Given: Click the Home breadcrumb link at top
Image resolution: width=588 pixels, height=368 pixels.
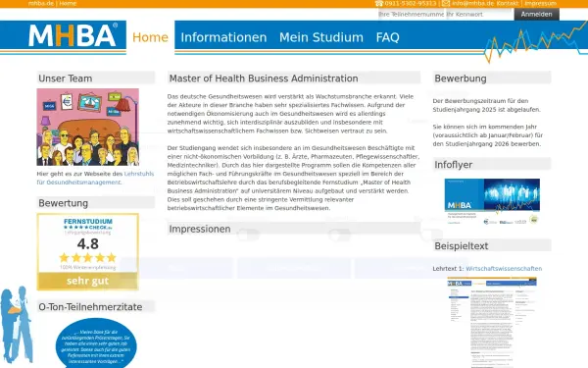Looking at the screenshot, I should (x=68, y=3).
